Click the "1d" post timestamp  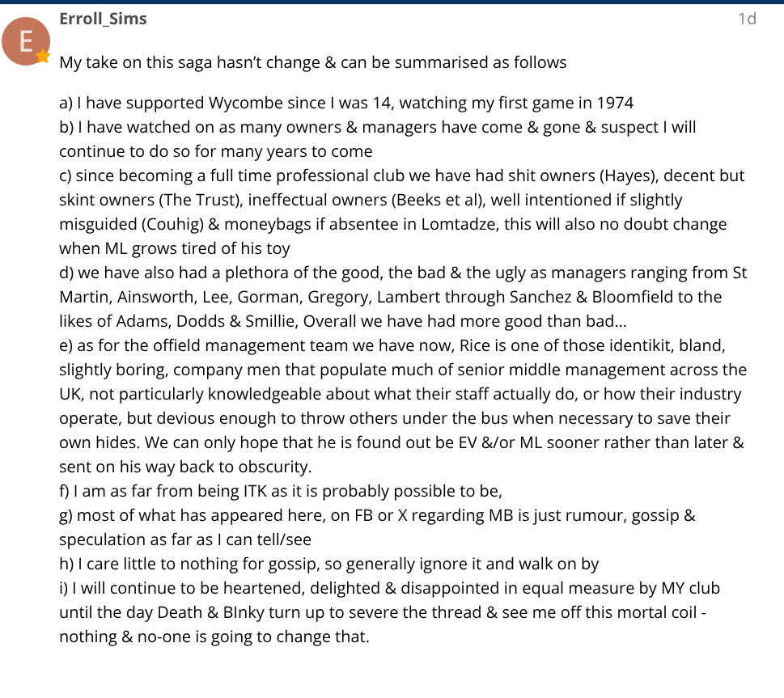[747, 19]
